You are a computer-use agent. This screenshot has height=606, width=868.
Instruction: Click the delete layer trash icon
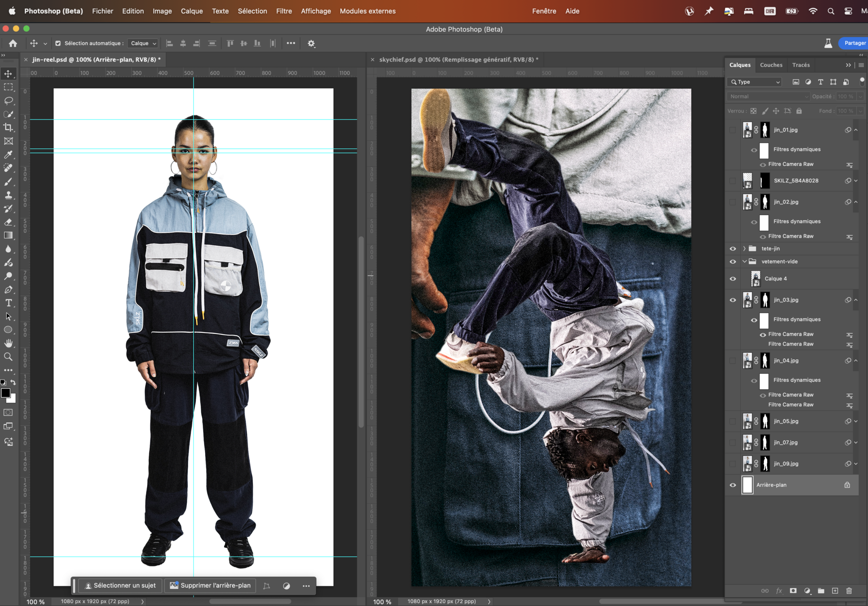point(849,591)
